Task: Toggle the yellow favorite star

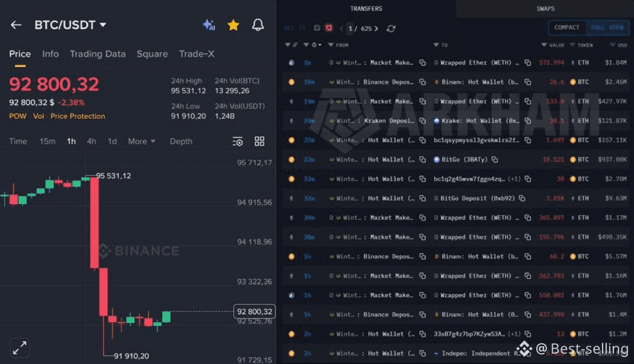Action: pos(233,25)
